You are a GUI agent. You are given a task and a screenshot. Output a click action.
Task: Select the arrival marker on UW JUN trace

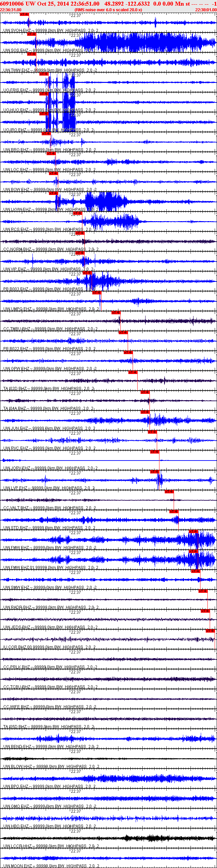coord(145,412)
